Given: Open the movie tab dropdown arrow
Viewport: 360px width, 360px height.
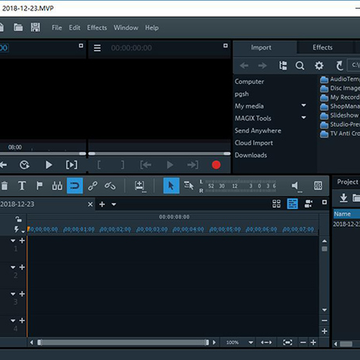Looking at the screenshot, I should tap(114, 204).
